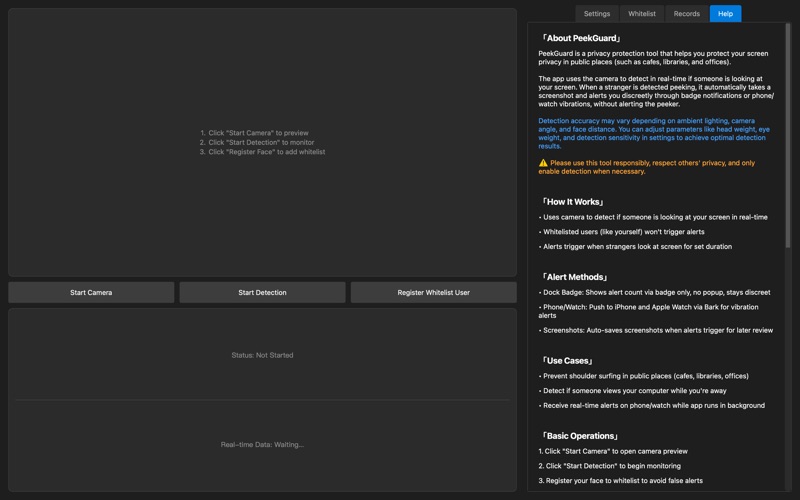The height and width of the screenshot is (500, 800).
Task: Open the Records tab
Action: [x=686, y=14]
